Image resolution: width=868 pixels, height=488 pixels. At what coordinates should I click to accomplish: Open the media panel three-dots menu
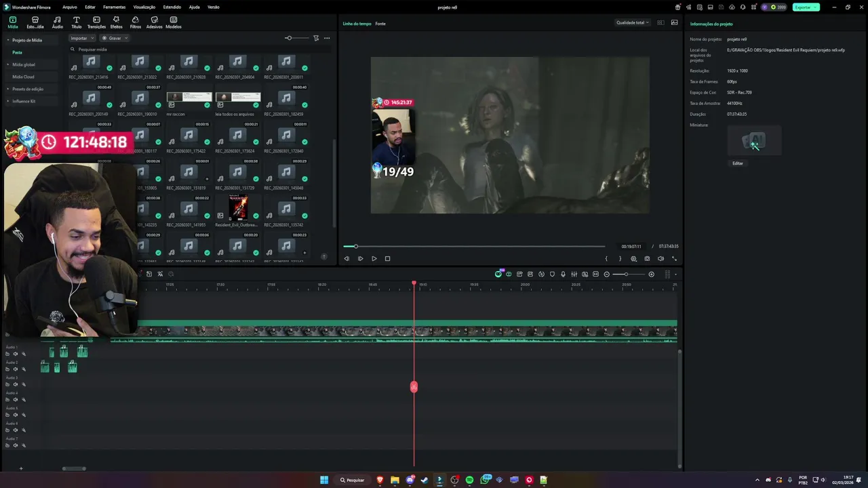327,38
